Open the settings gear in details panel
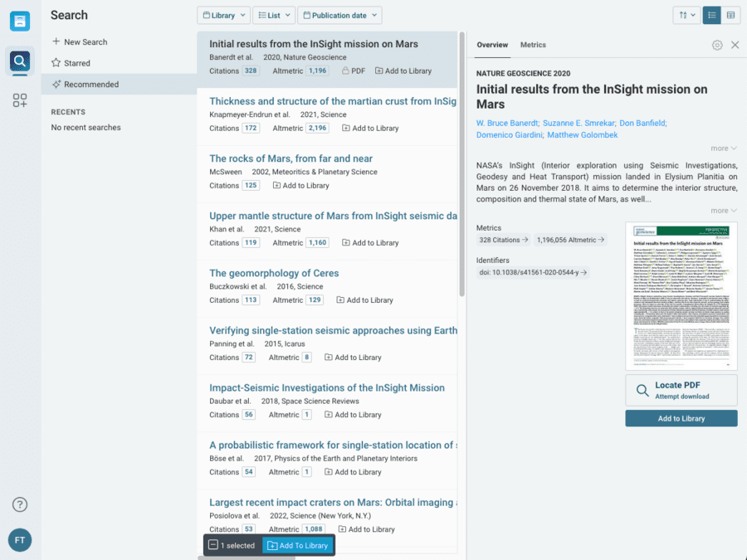 [717, 45]
